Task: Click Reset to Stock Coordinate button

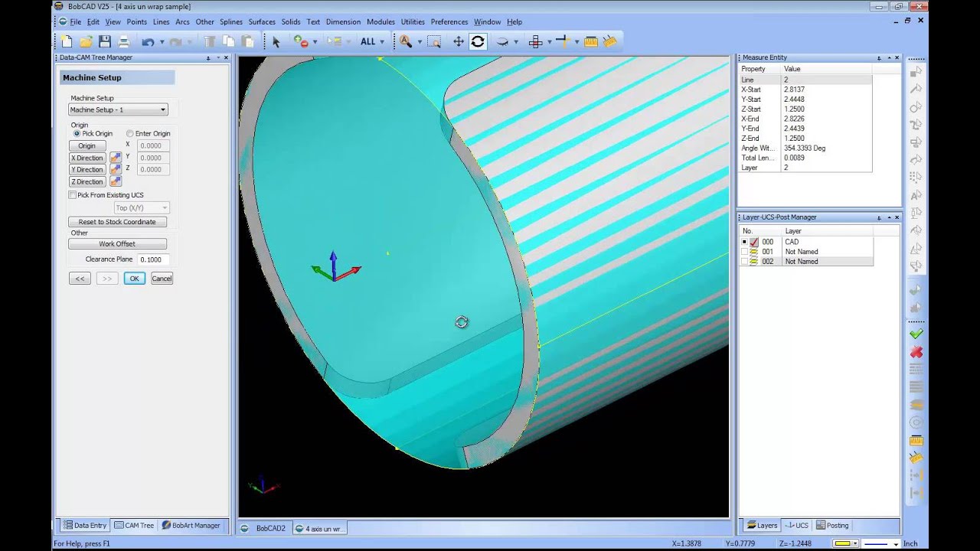Action: pos(117,222)
